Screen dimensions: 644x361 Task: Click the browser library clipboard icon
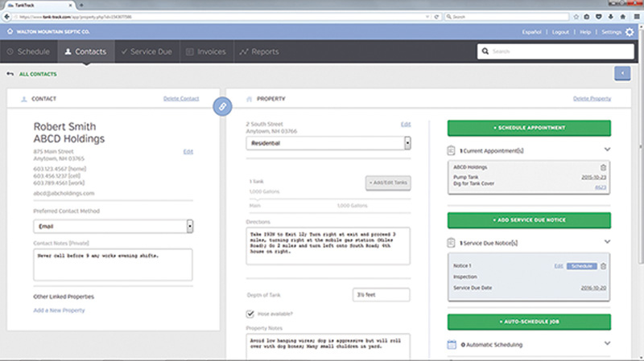pos(587,17)
